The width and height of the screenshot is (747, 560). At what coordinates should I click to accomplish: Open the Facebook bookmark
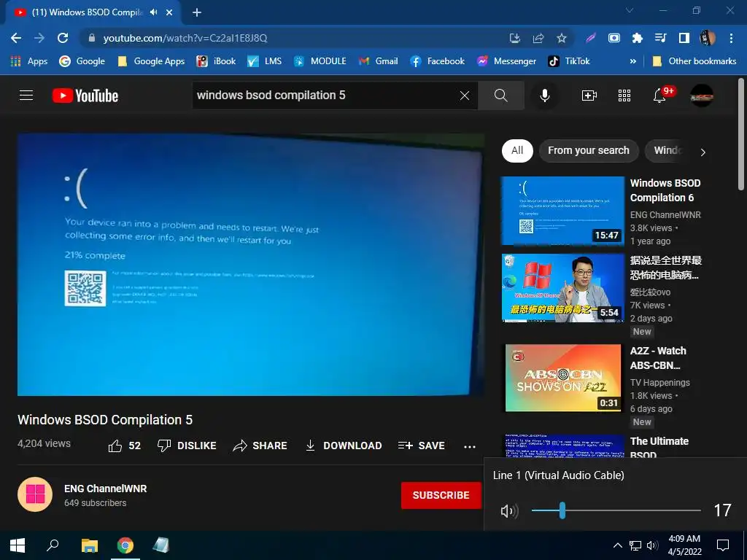[438, 61]
